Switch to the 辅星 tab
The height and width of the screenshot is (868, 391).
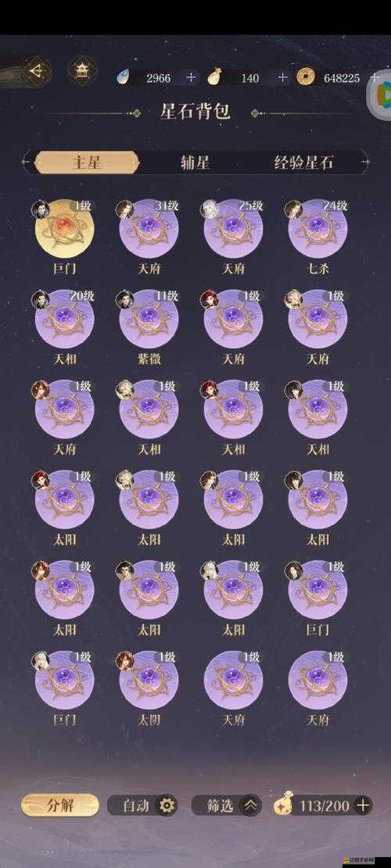[195, 163]
